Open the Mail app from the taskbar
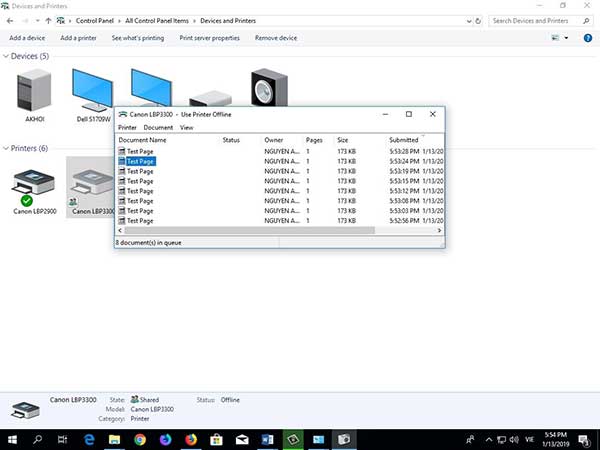The width and height of the screenshot is (600, 450). 242,440
